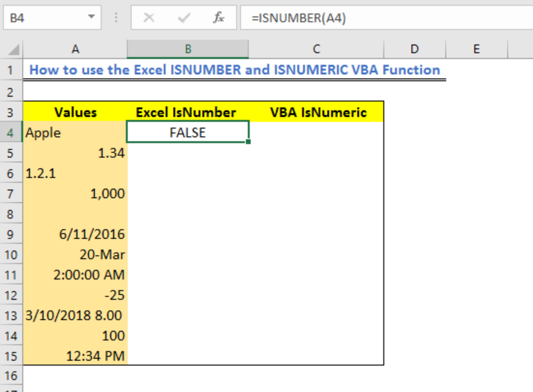Select the cell containing 6/11/2016
Image resolution: width=533 pixels, height=392 pixels.
pos(75,235)
